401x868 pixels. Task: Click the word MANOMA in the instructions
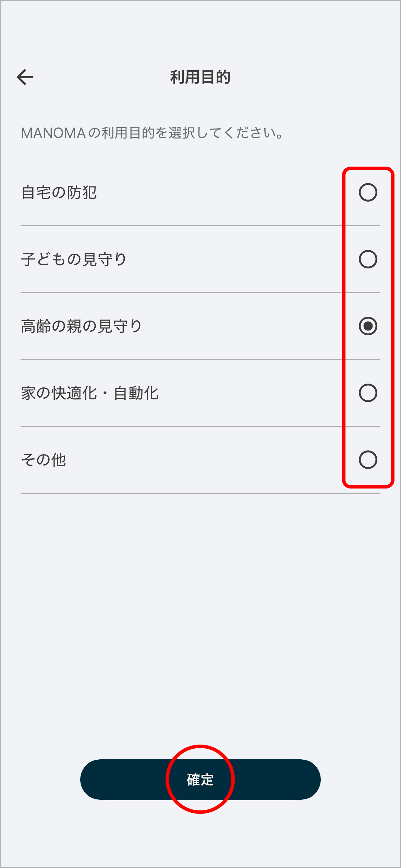pos(53,133)
